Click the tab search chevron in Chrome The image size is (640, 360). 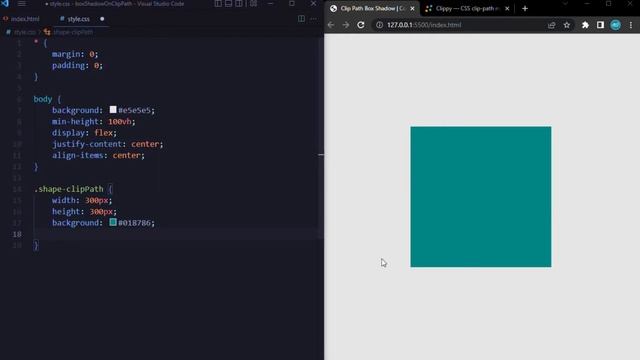[x=565, y=4]
